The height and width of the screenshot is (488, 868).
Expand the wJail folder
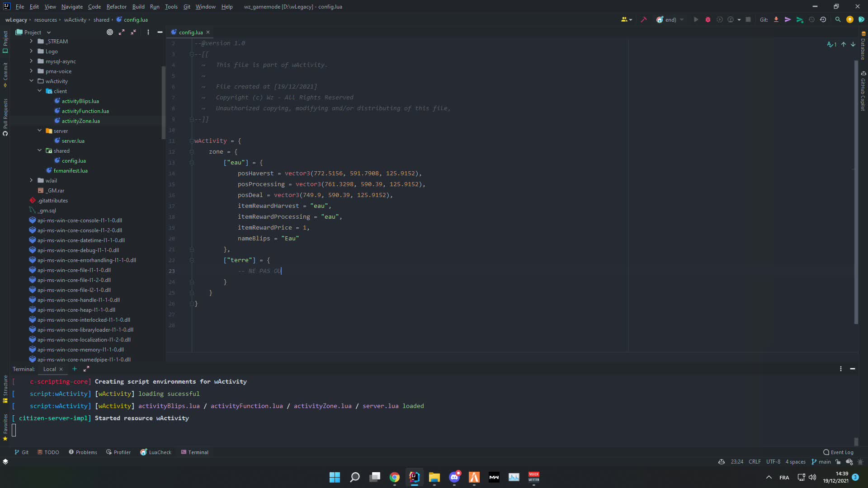click(x=31, y=180)
